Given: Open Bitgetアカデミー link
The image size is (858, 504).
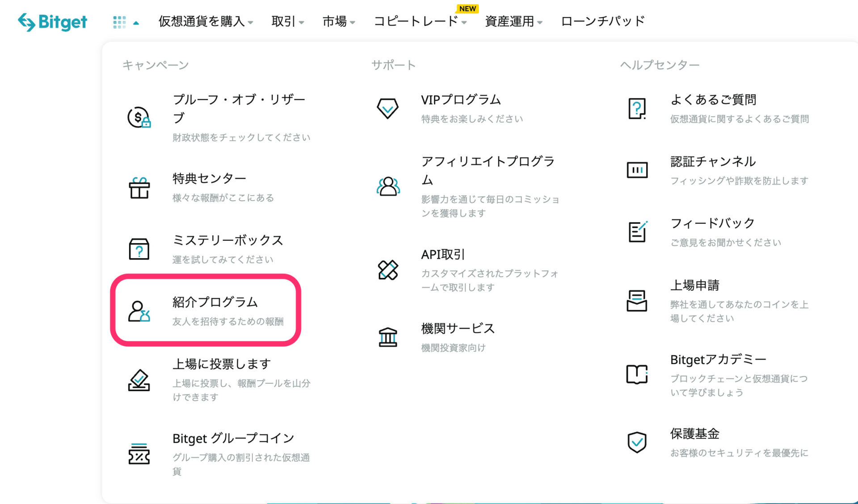Looking at the screenshot, I should coord(718,359).
